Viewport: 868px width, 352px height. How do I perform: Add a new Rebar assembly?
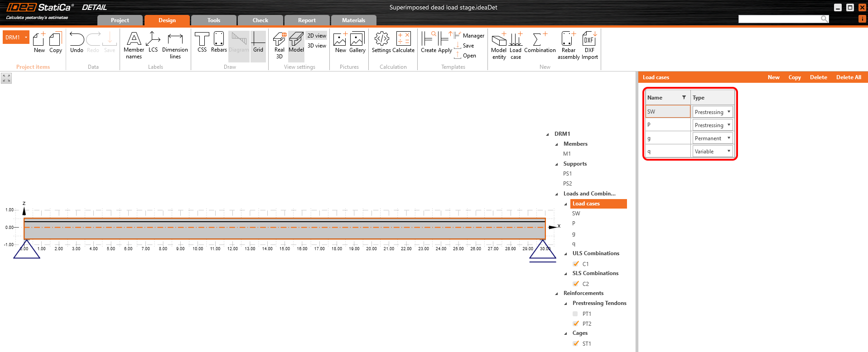tap(569, 44)
